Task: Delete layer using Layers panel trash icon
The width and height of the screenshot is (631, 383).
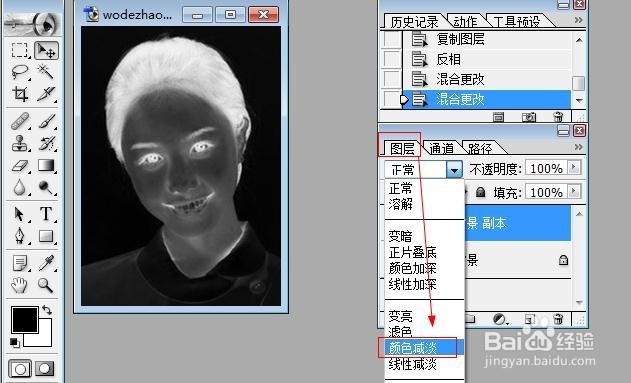Action: tap(558, 319)
